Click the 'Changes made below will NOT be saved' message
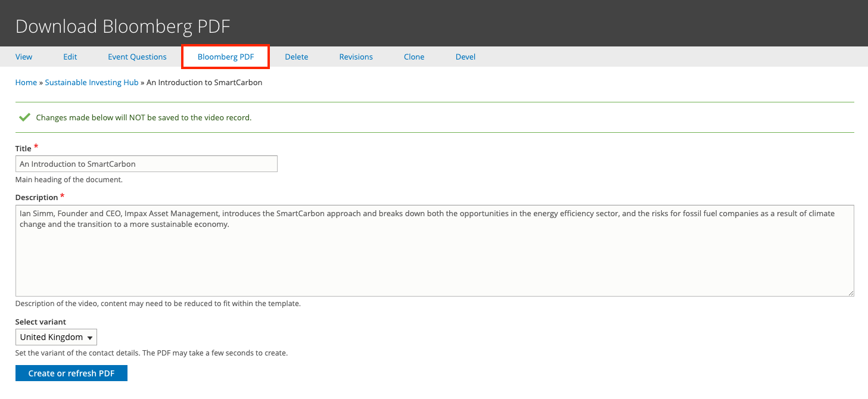This screenshot has height=399, width=868. click(144, 117)
